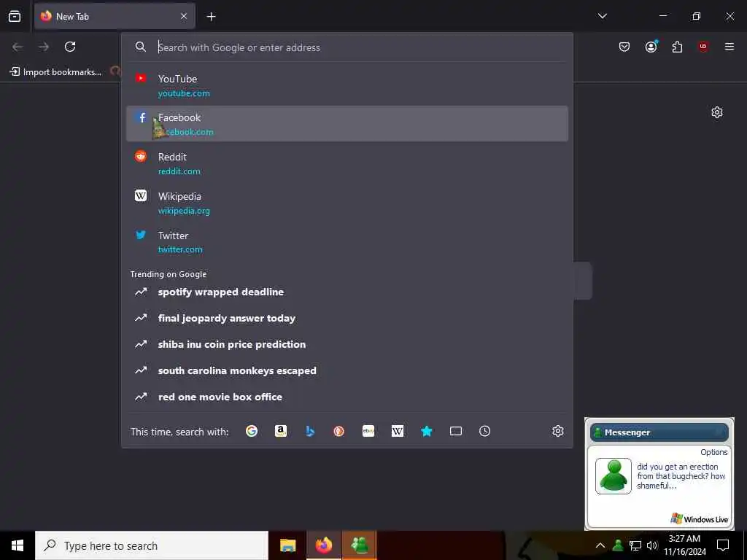
Task: Open the volume tray icon
Action: click(651, 545)
